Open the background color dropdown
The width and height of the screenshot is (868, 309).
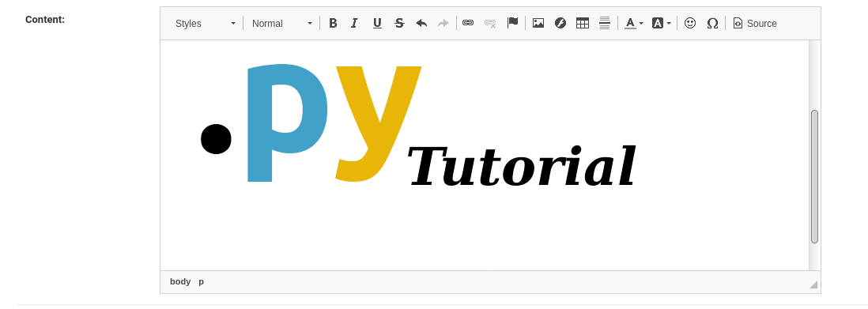(662, 23)
